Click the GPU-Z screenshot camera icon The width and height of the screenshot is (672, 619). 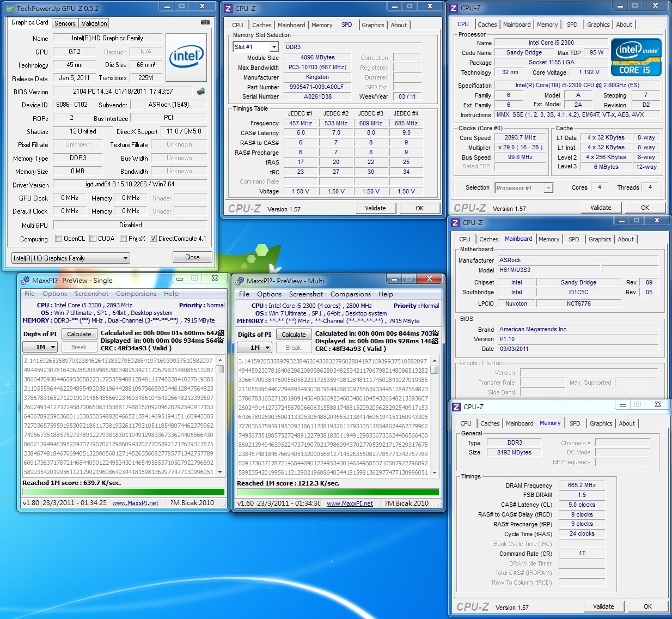[205, 22]
